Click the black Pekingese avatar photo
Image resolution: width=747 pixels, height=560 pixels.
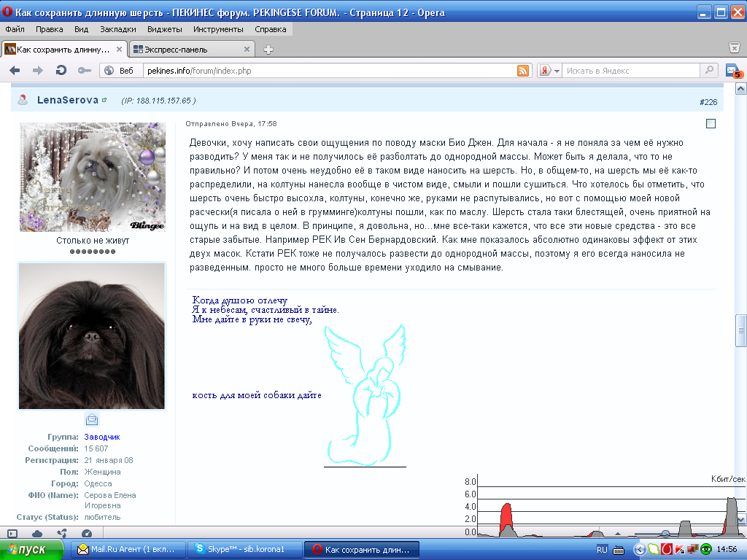pyautogui.click(x=92, y=335)
